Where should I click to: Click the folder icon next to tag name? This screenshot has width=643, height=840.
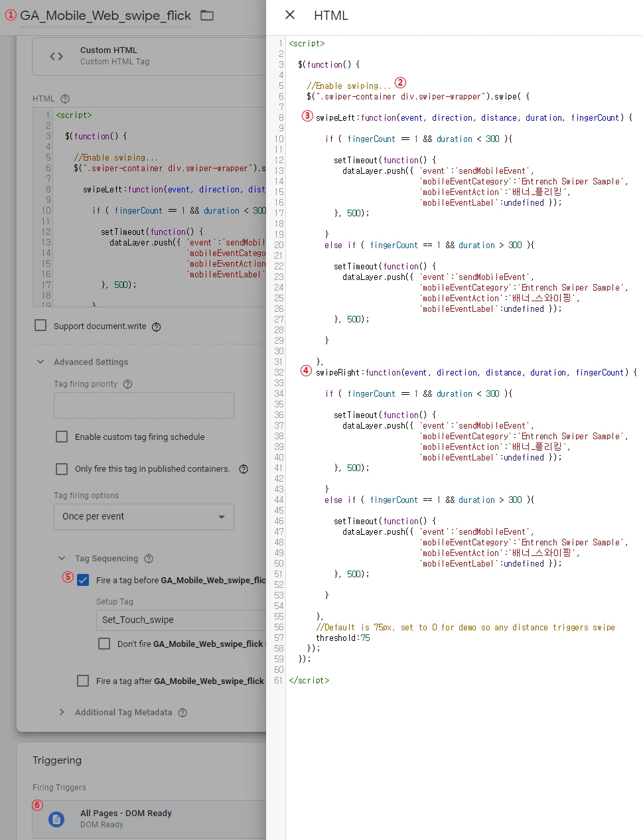pyautogui.click(x=207, y=15)
